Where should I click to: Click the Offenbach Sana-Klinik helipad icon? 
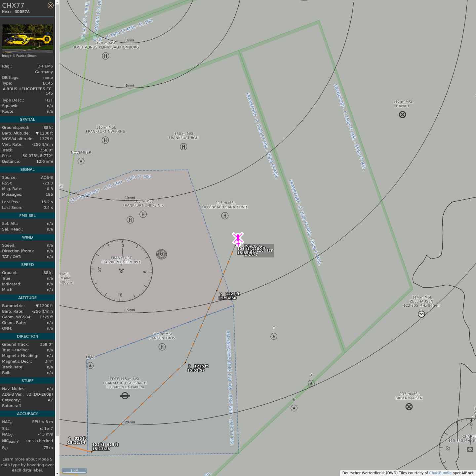pyautogui.click(x=225, y=216)
